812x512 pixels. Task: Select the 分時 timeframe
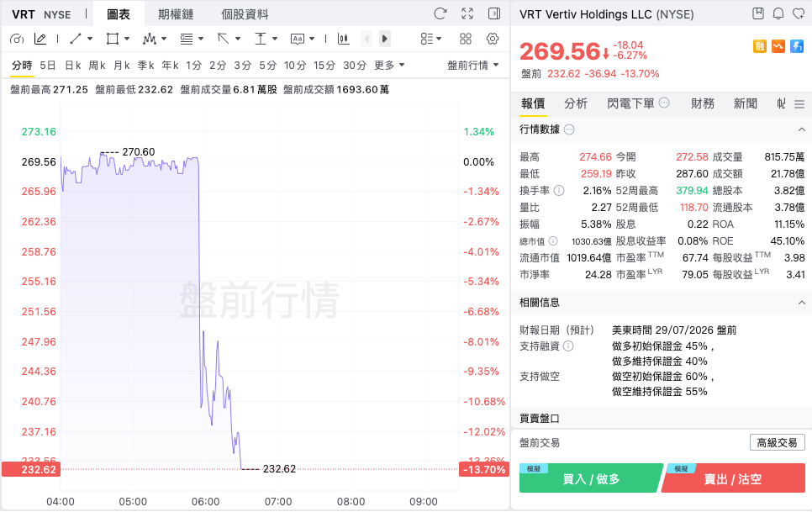click(x=22, y=66)
